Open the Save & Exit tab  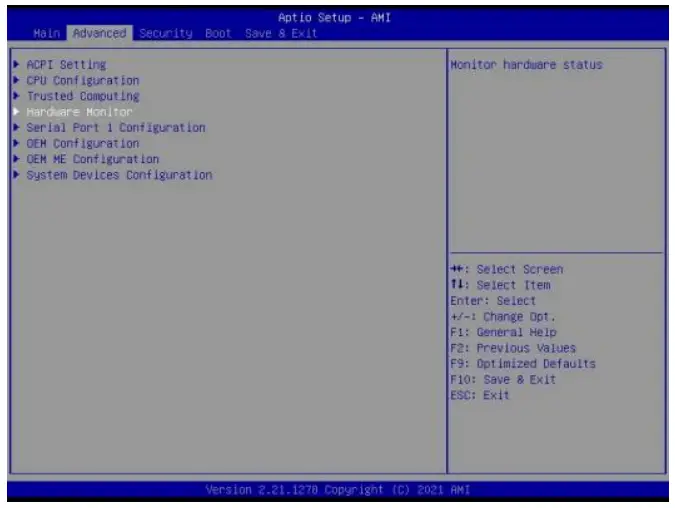point(281,33)
